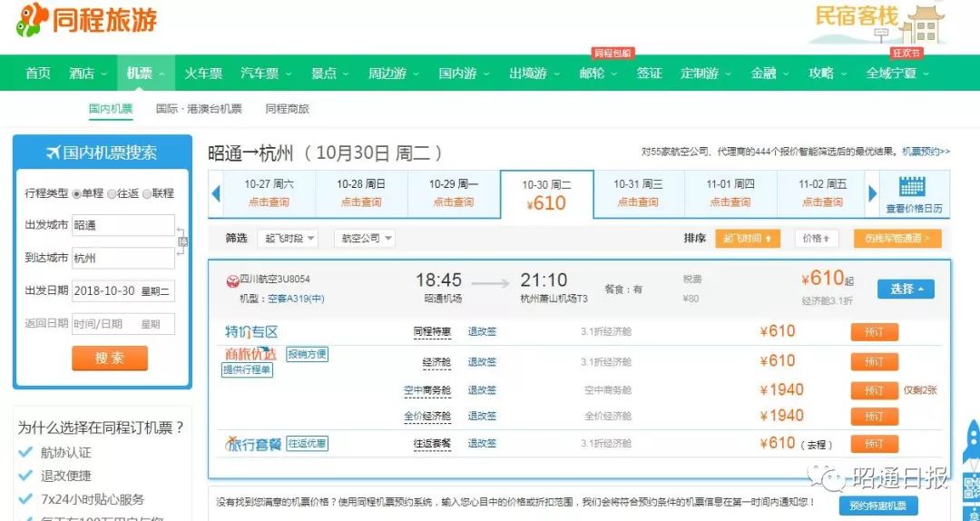Sort by 价格
This screenshot has height=521, width=980.
pyautogui.click(x=817, y=239)
